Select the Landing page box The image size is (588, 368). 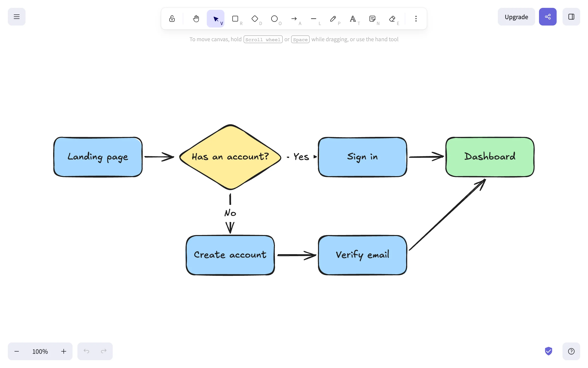click(x=98, y=157)
